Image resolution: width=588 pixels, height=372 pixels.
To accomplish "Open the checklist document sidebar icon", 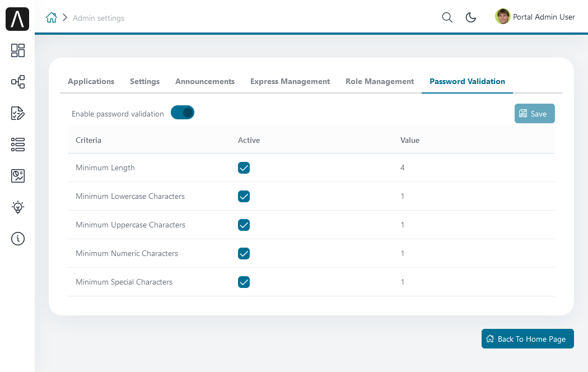I will tap(18, 113).
